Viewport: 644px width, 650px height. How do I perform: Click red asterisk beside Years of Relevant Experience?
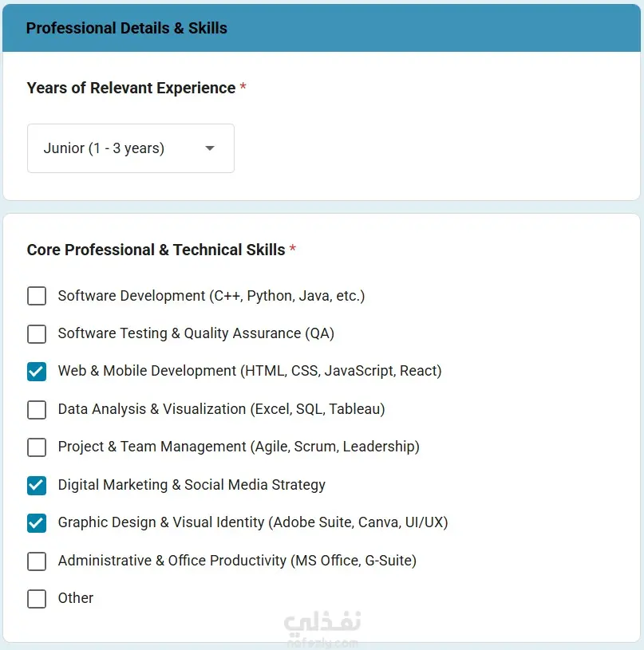(243, 87)
